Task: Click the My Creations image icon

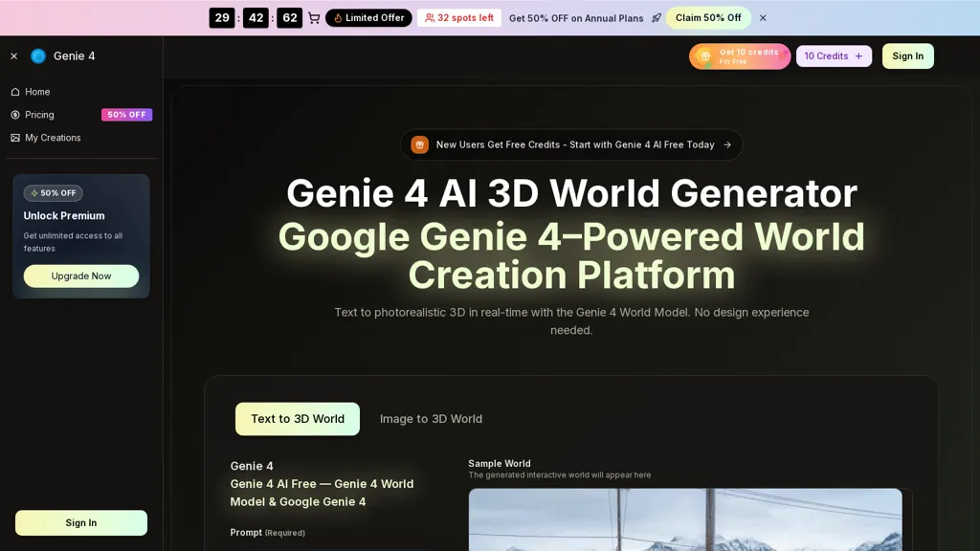Action: 15,138
